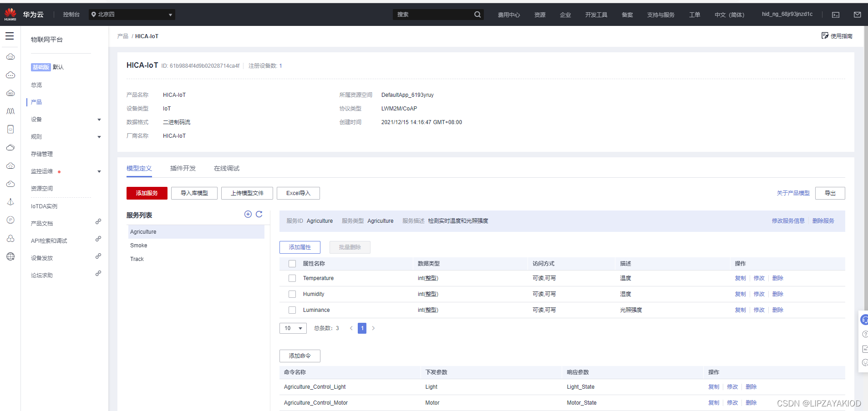This screenshot has height=411, width=868.
Task: Click 复制 for Agriculture_Control_Light command
Action: coord(714,387)
